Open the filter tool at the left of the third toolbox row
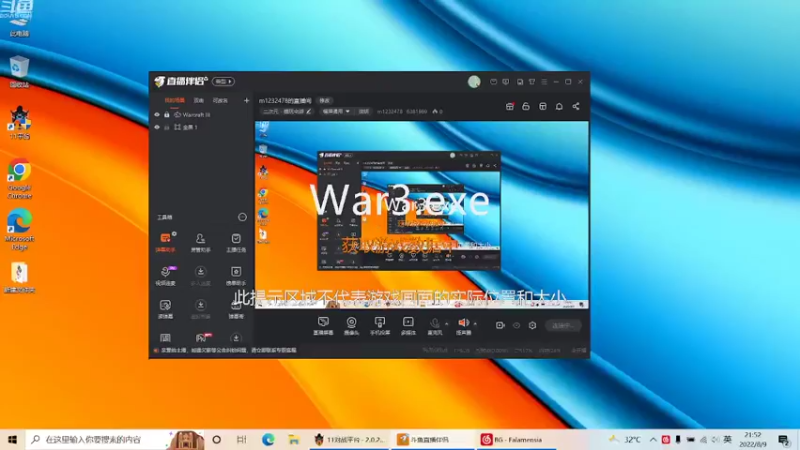Screen dimensions: 800x450 tap(165, 309)
